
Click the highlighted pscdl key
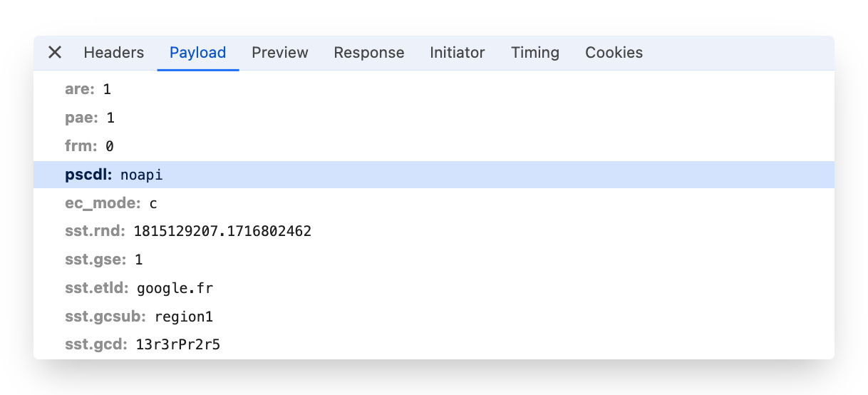tap(88, 175)
